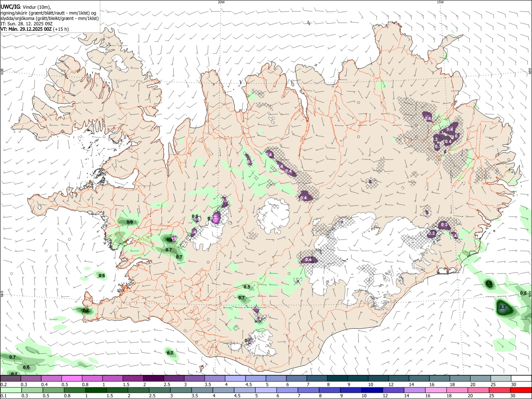Click the '25' label in the snow legend row
The image size is (532, 399).
coord(493,384)
